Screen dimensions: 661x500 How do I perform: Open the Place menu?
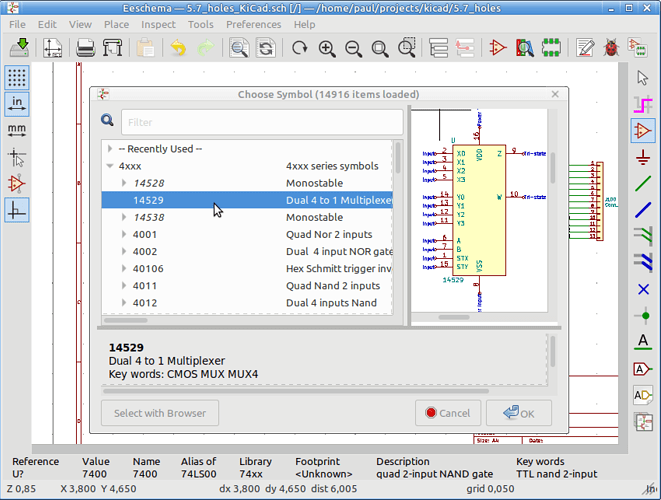116,24
